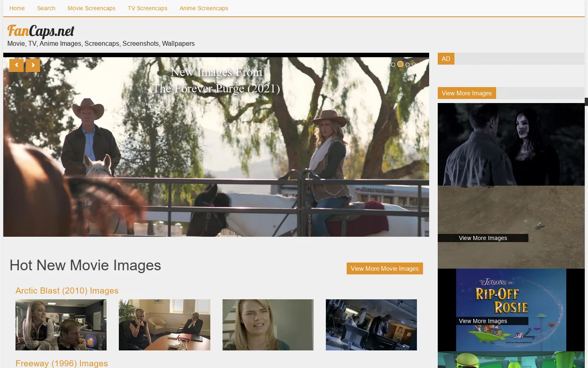Show the previous slide with the left arrow
588x368 pixels.
[x=16, y=65]
